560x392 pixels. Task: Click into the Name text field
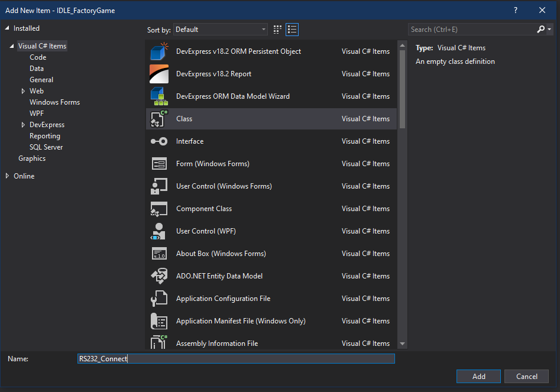(237, 359)
